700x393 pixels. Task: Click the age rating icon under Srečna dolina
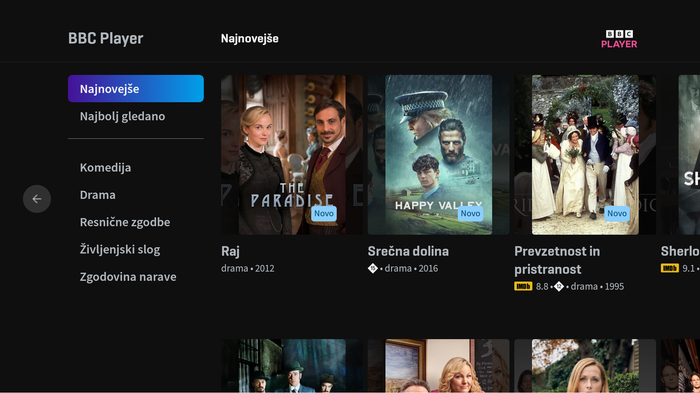pos(373,268)
